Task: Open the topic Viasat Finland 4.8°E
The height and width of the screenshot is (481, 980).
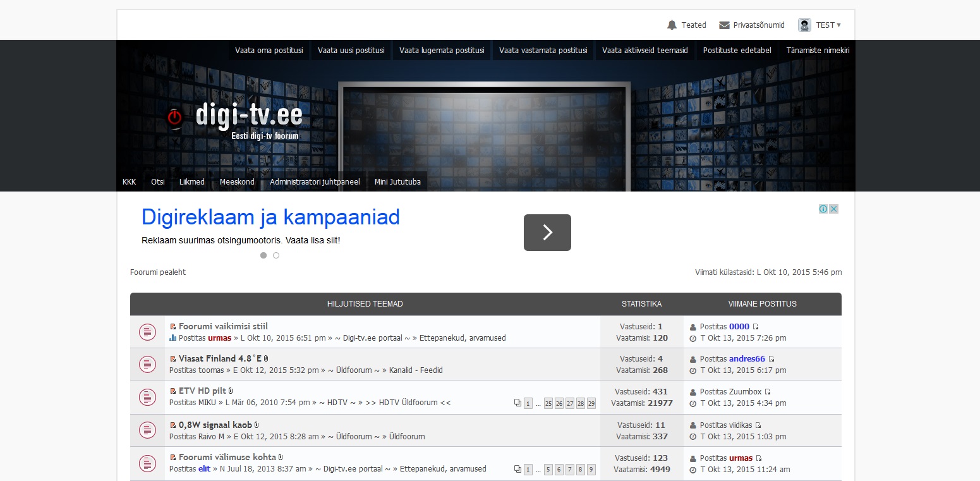Action: pos(220,358)
